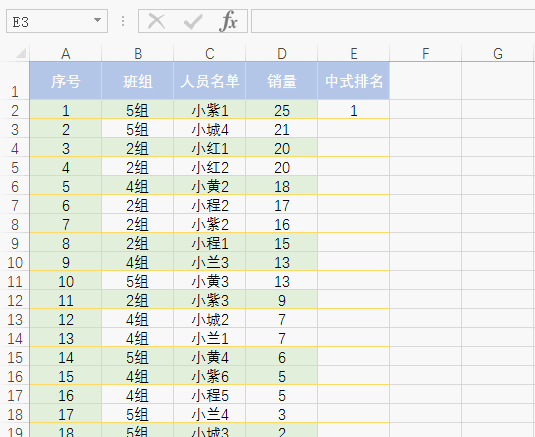The image size is (535, 437).
Task: Select empty ranking cell in 小兰3 row
Action: pyautogui.click(x=353, y=261)
